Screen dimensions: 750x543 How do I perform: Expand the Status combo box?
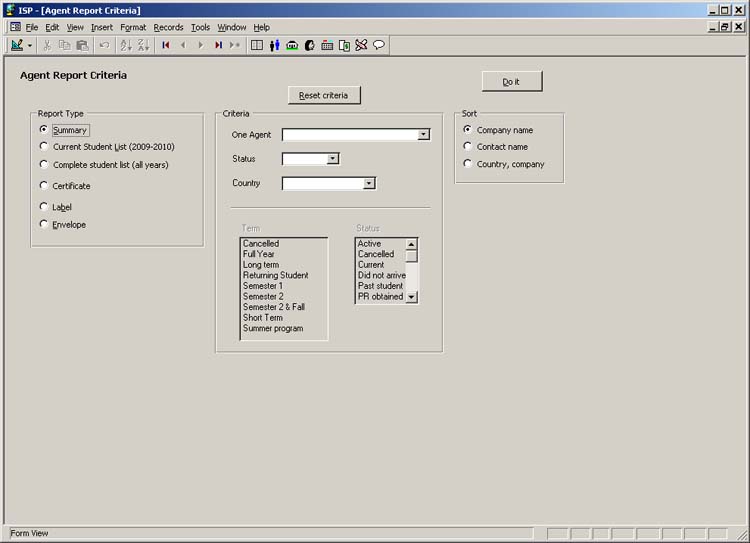(334, 158)
